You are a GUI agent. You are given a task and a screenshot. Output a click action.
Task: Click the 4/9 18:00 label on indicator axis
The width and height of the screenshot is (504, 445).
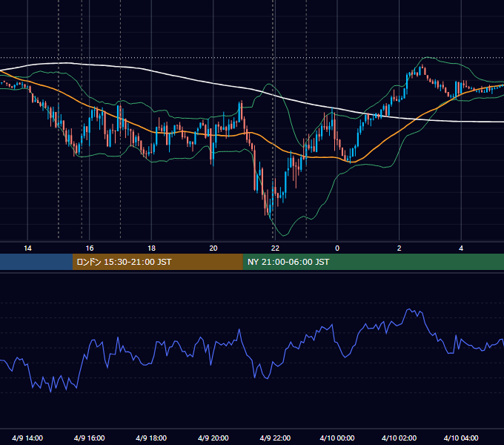(x=151, y=438)
